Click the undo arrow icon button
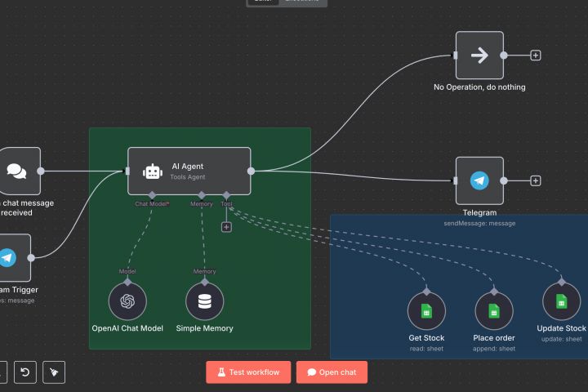This screenshot has height=392, width=588. tap(25, 372)
